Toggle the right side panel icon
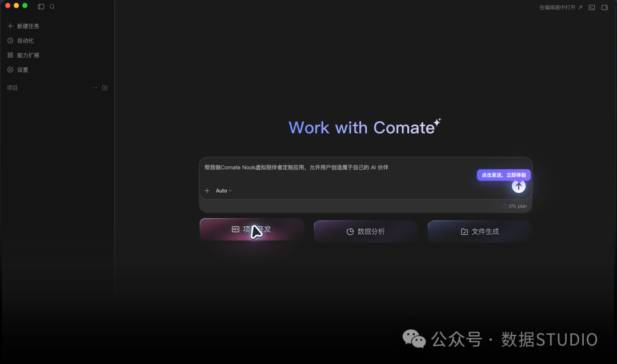This screenshot has height=364, width=617. pyautogui.click(x=605, y=7)
